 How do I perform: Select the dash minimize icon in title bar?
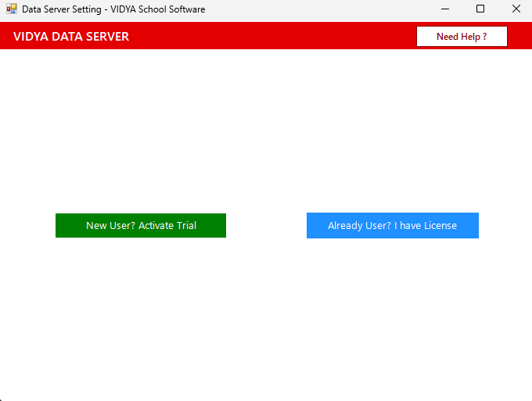444,9
